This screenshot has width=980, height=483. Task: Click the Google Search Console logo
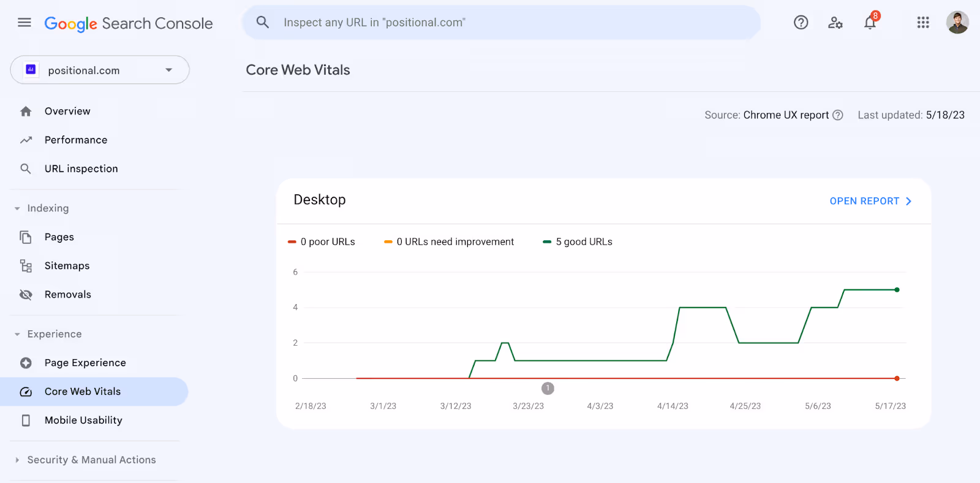[x=129, y=23]
